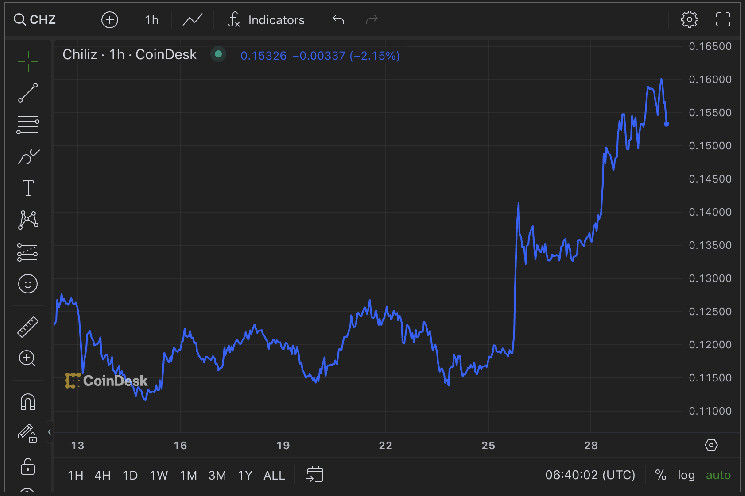Select the brush drawing tool

(28, 156)
